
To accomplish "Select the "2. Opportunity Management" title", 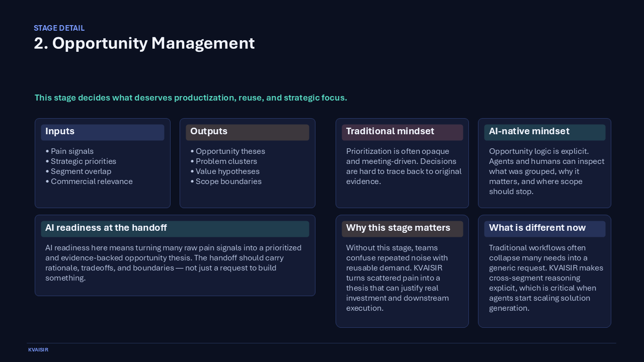I will tap(144, 43).
